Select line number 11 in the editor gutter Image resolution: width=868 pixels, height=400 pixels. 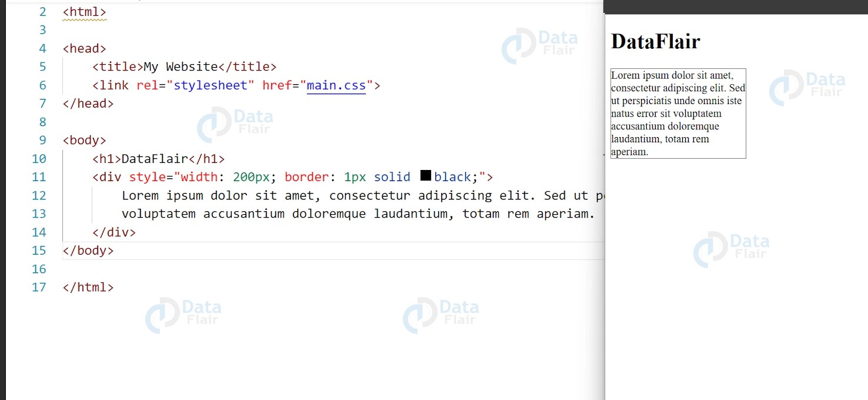39,176
